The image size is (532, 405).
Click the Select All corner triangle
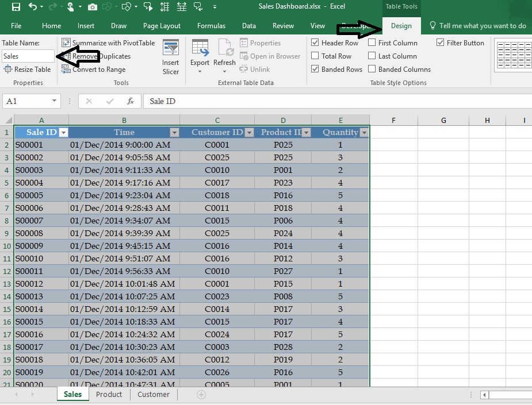coord(9,120)
